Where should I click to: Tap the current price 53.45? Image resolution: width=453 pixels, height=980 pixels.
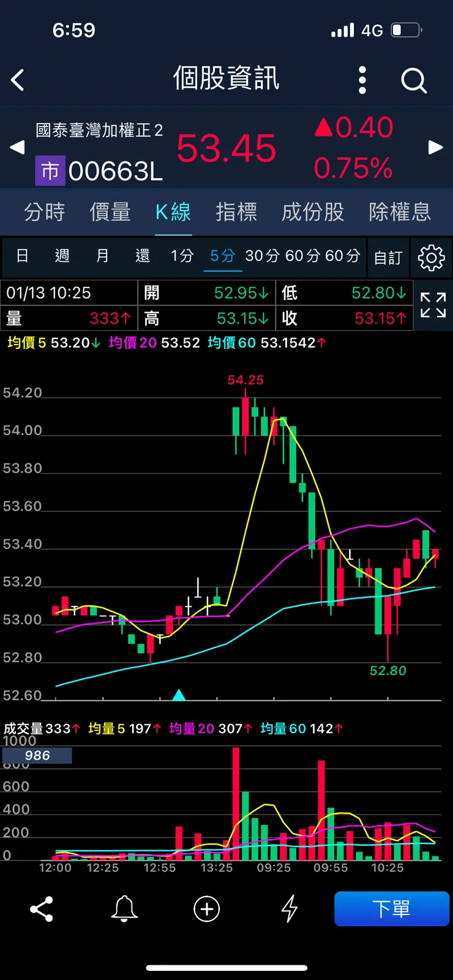pos(226,149)
